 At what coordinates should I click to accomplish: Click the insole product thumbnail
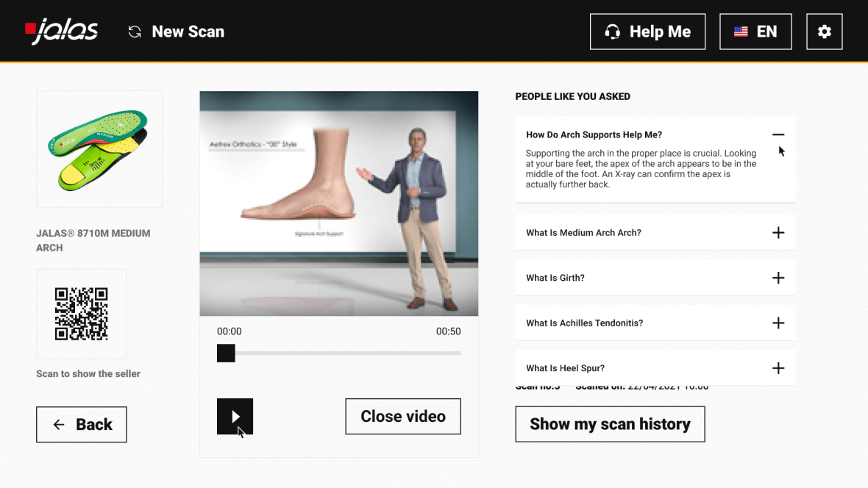coord(99,149)
